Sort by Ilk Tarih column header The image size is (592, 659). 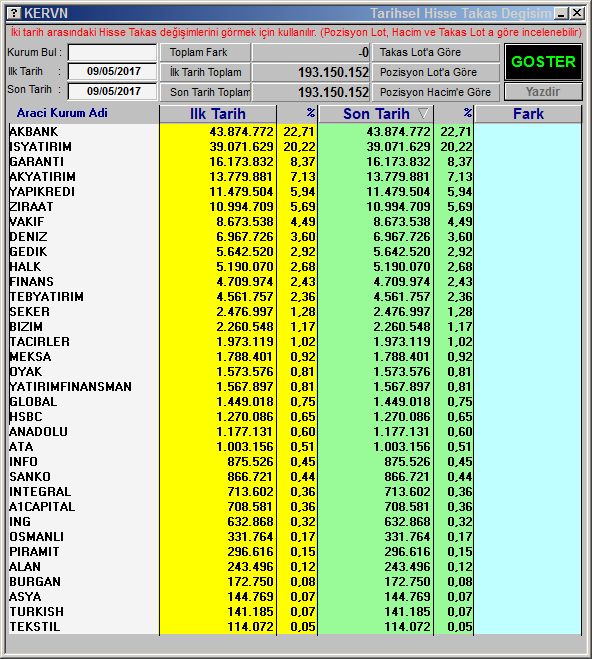click(x=218, y=114)
